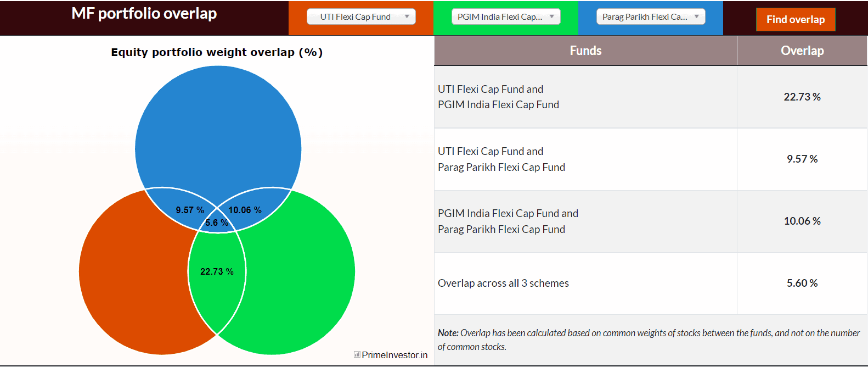
Task: Open the PGIM India Flexi Cap dropdown
Action: coord(506,16)
